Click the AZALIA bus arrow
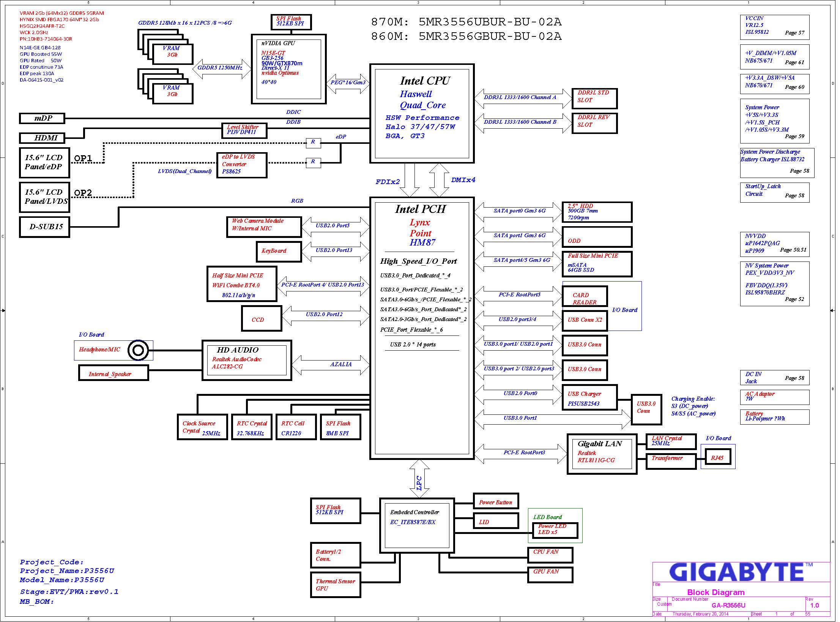Screen dimensions: 840x622 click(x=331, y=365)
